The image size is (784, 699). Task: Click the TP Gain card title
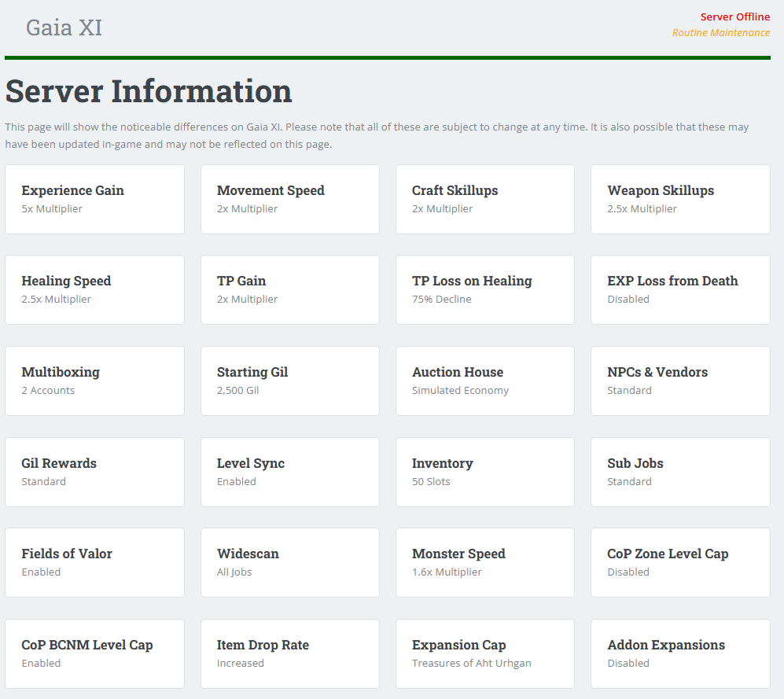241,281
